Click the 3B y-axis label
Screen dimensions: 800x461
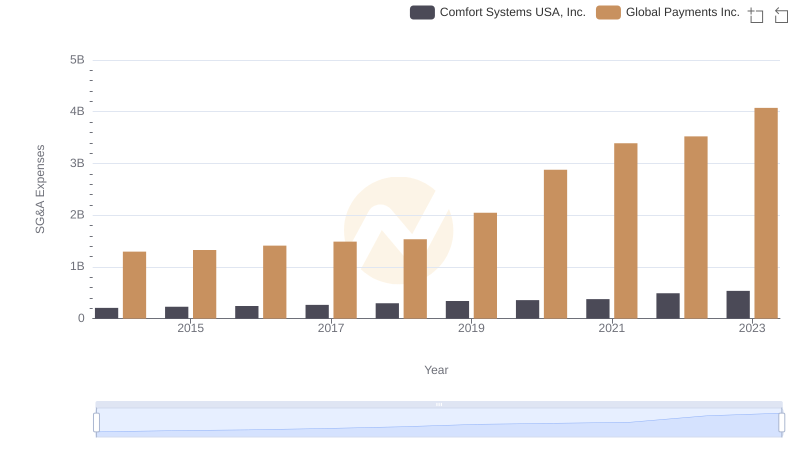77,163
